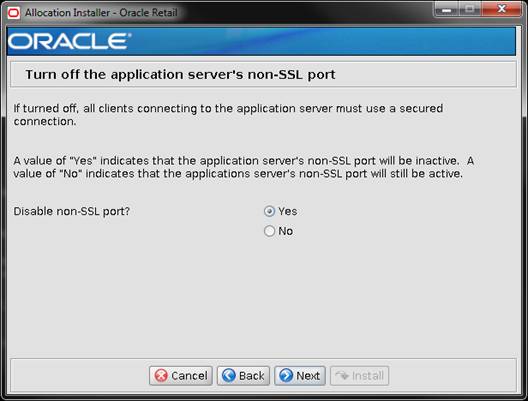Click the ORACLE logo in banner
This screenshot has width=528, height=401.
click(69, 41)
